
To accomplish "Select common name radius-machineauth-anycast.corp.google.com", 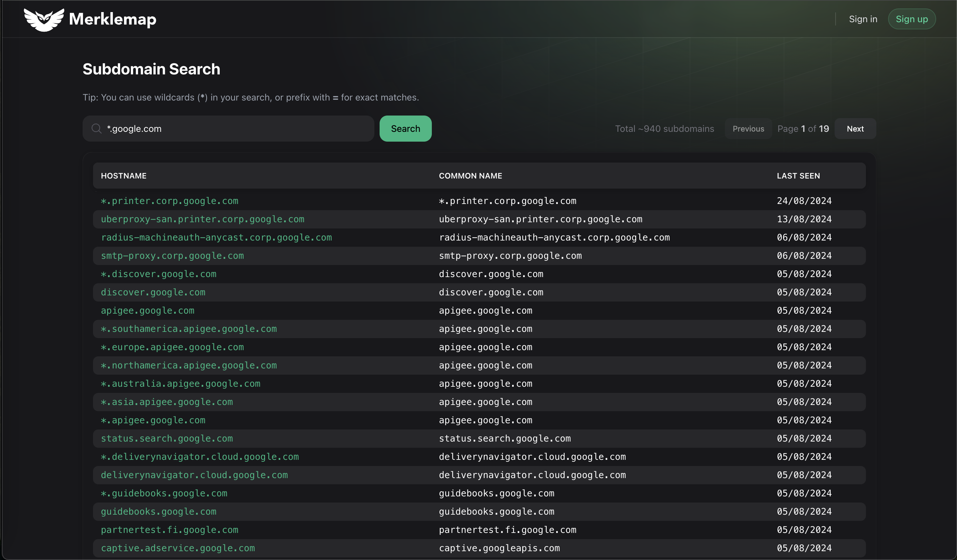I will (x=554, y=237).
